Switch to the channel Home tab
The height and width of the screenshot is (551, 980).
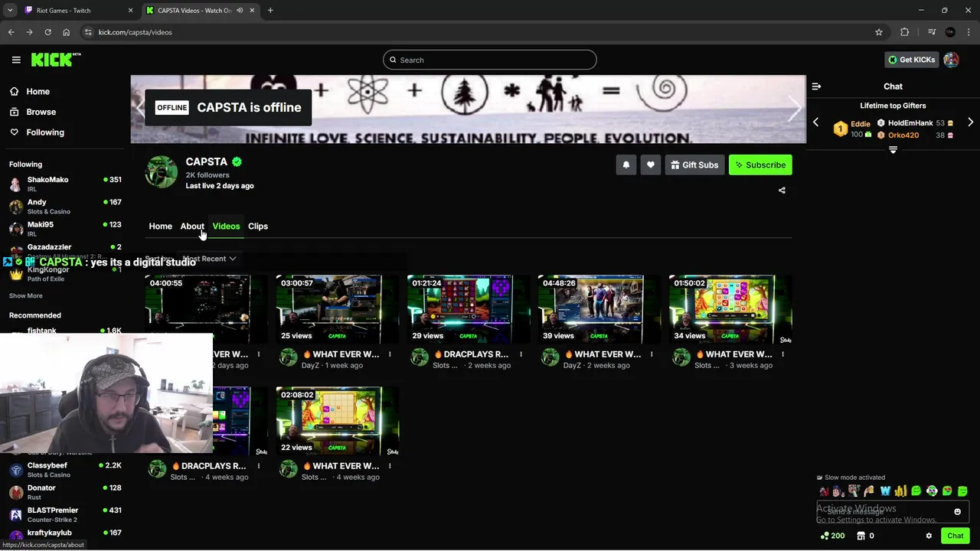pyautogui.click(x=160, y=226)
